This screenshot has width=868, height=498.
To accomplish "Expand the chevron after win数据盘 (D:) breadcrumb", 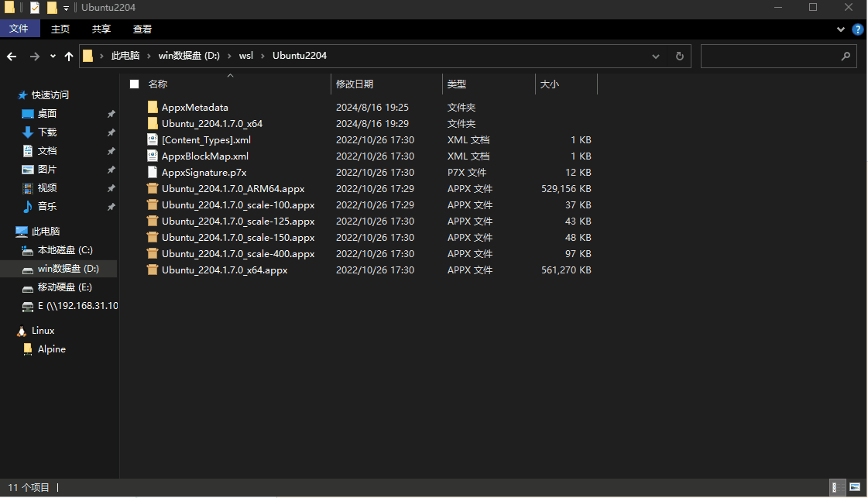I will coord(229,56).
